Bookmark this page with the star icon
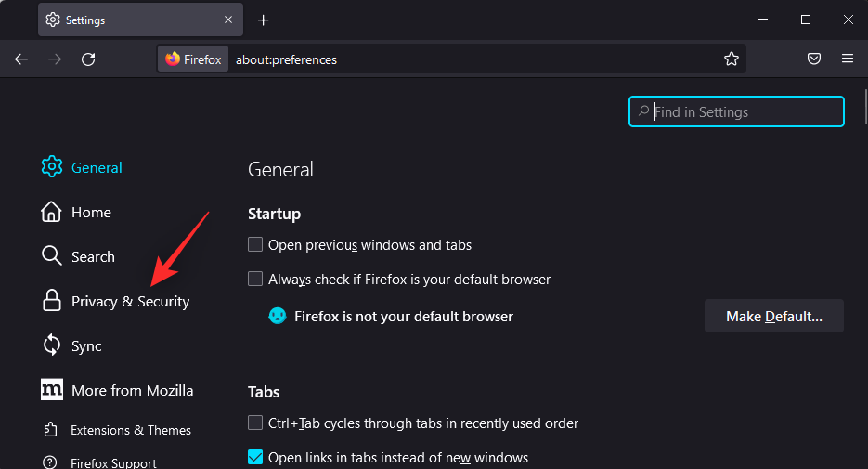This screenshot has height=469, width=868. (732, 59)
